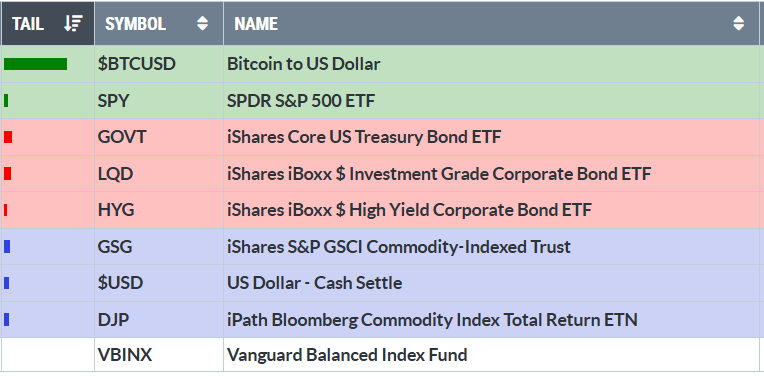The height and width of the screenshot is (379, 764).
Task: Click iShares Core US Treasury Bond ETF
Action: pos(364,137)
